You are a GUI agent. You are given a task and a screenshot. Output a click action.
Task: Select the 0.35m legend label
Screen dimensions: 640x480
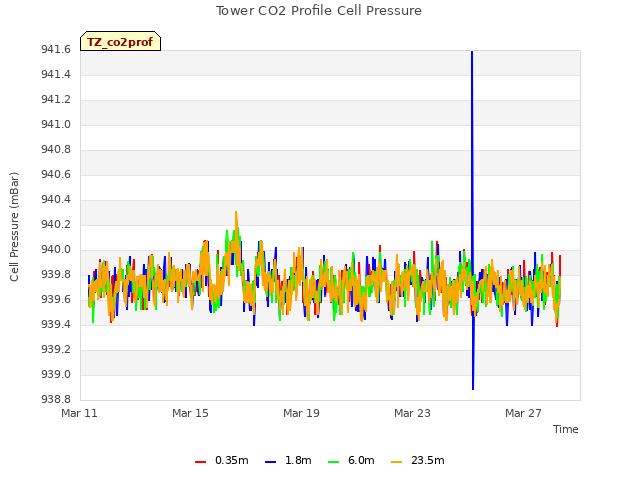click(x=231, y=460)
